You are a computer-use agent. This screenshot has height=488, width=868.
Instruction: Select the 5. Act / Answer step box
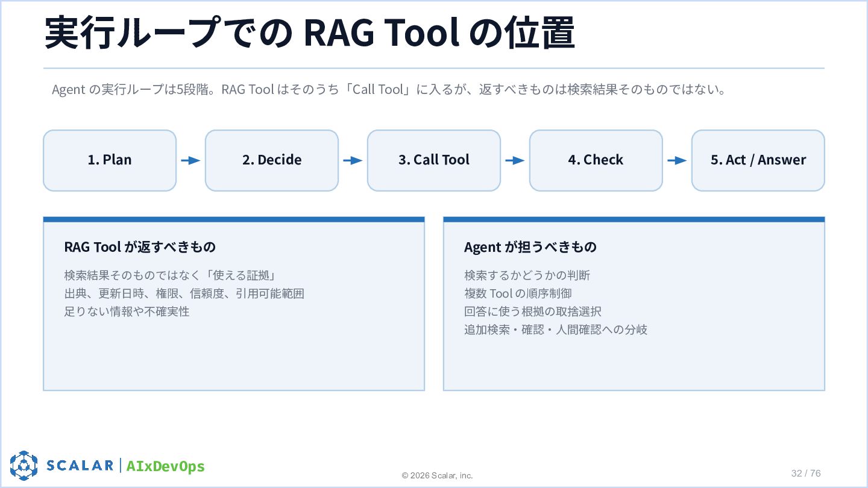[x=758, y=160]
